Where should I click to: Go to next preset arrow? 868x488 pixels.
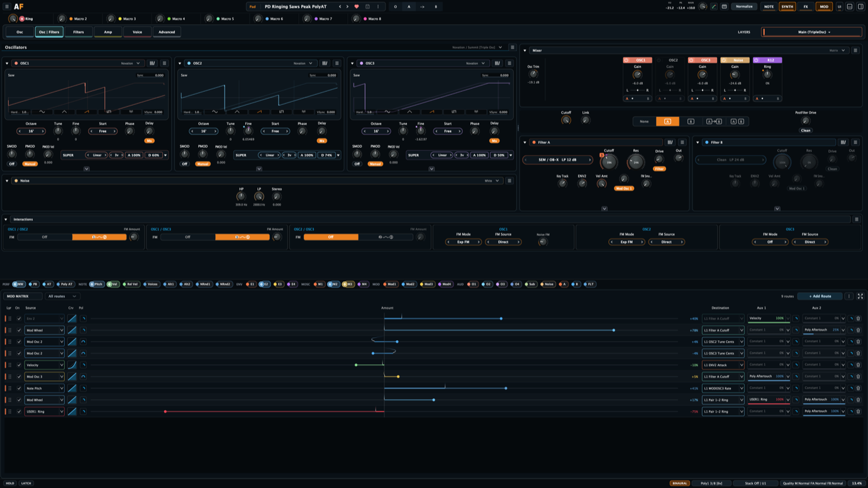click(347, 6)
